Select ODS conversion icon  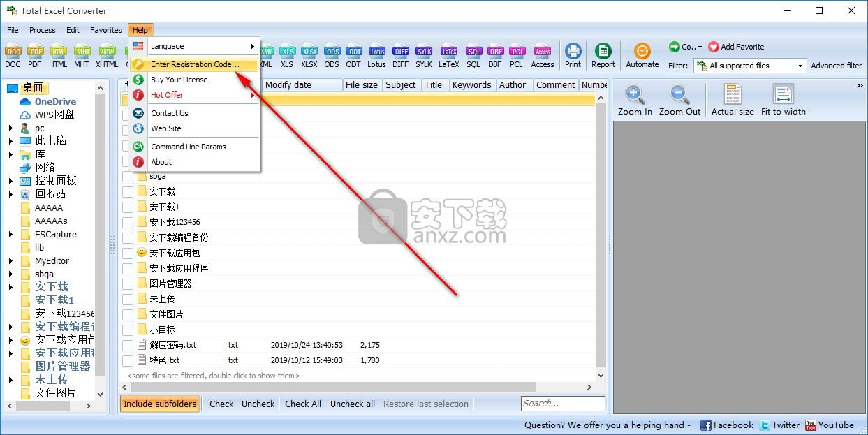[x=332, y=56]
